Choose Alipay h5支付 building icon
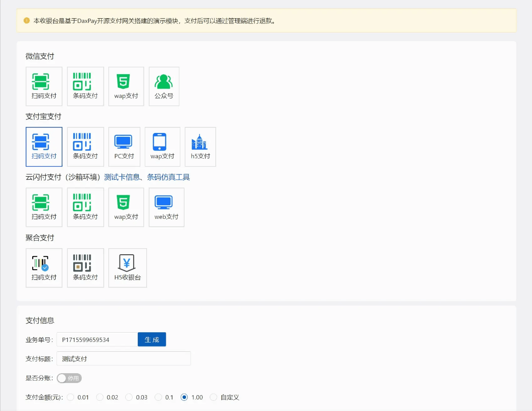This screenshot has height=411, width=532. 200,146
